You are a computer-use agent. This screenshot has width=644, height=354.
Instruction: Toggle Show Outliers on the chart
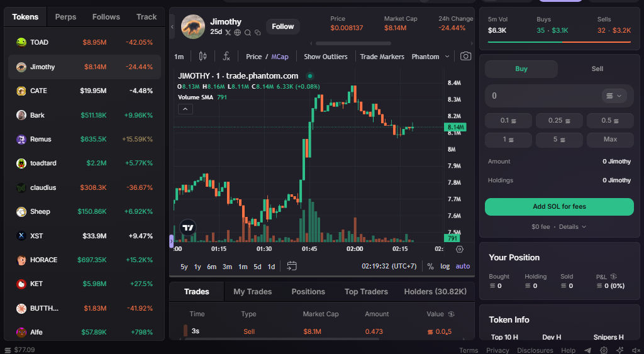[326, 57]
